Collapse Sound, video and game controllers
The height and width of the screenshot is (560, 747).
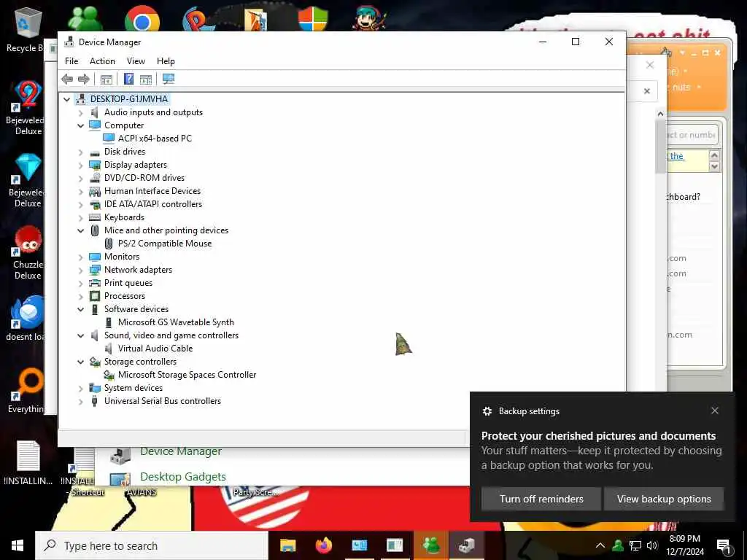pos(80,335)
